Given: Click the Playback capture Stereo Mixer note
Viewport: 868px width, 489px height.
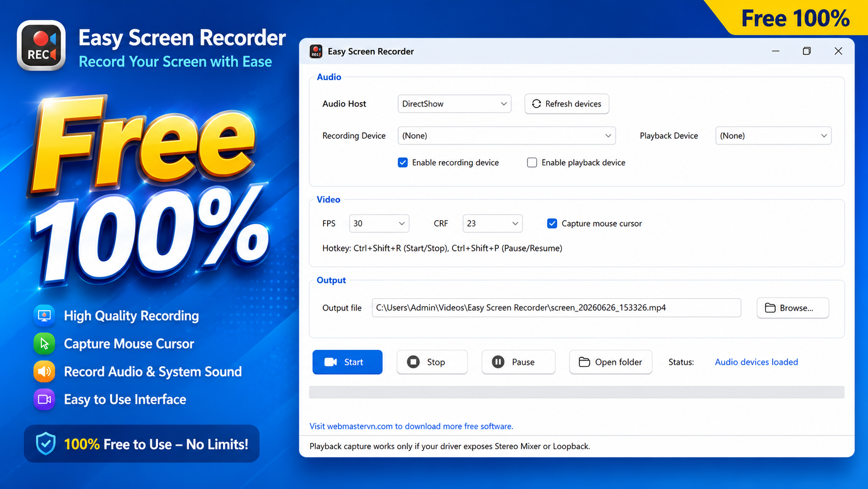Looking at the screenshot, I should tap(450, 446).
